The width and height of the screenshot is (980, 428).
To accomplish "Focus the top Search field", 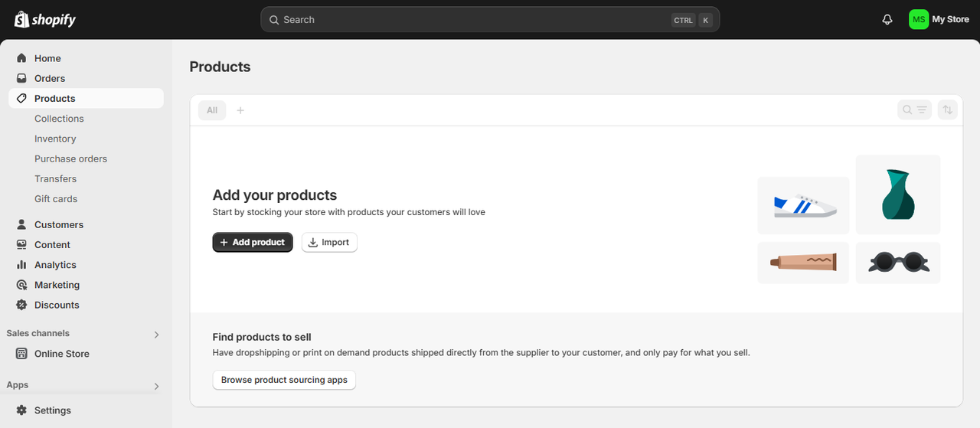I will (x=490, y=20).
